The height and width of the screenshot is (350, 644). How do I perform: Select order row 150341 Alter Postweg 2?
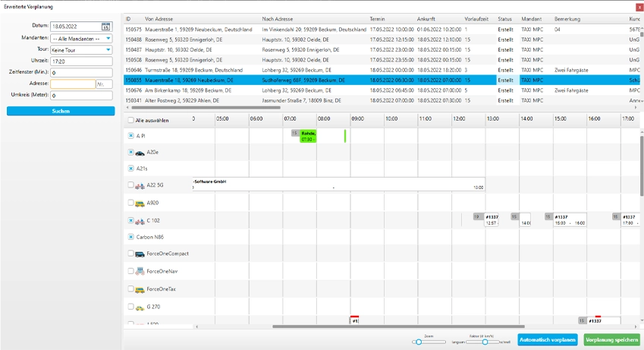point(382,100)
